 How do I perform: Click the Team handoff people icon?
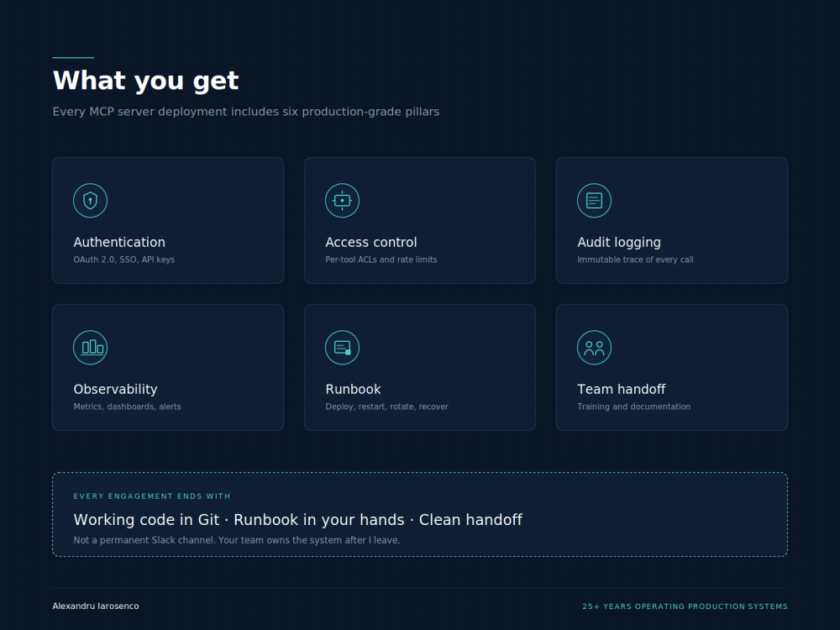point(594,347)
